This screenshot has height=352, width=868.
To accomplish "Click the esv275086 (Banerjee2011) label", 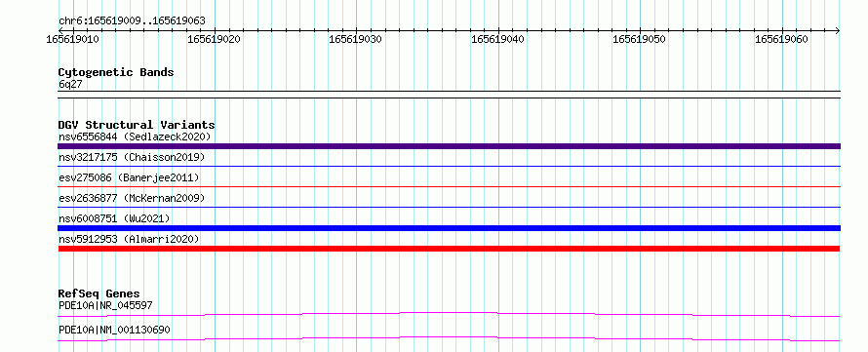I will click(129, 177).
